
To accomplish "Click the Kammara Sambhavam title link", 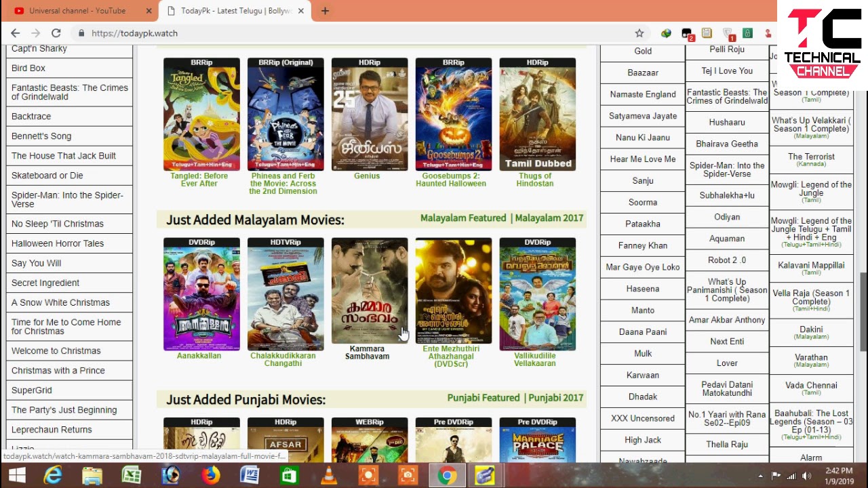I will 367,352.
